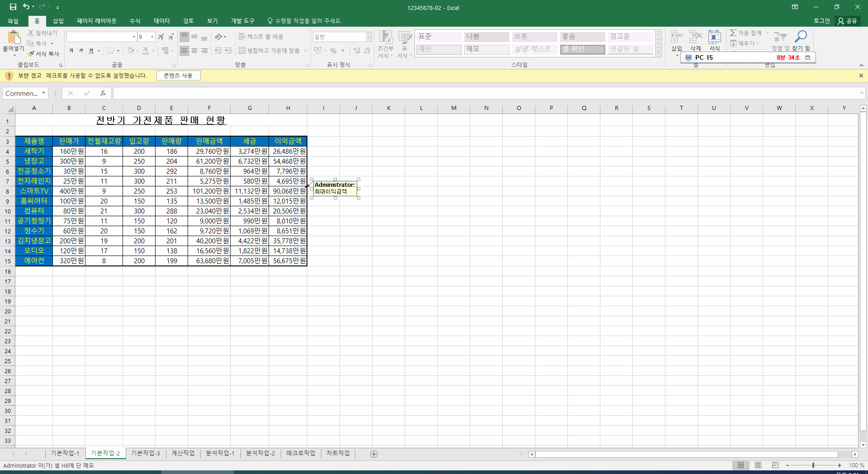Viewport: 868px width, 474px height.
Task: Click the percent style icon
Action: (333, 51)
